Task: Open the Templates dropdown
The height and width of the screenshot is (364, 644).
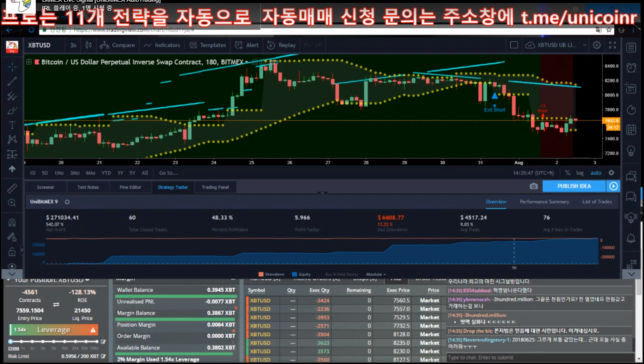Action: click(207, 45)
